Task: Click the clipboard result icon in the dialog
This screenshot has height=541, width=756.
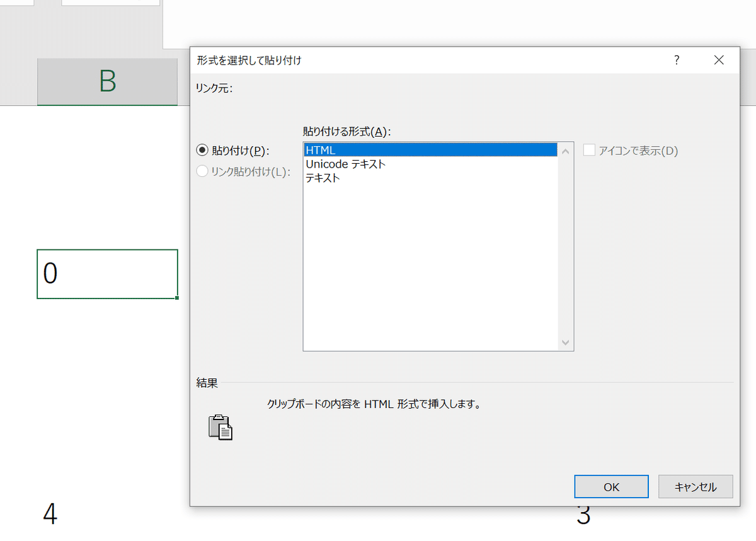Action: point(222,427)
